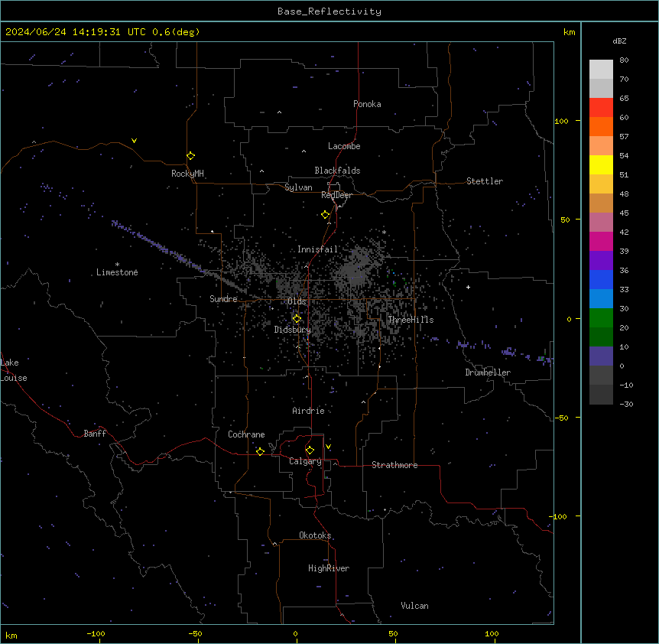Click the dBZ legend heading
659x644 pixels.
(x=619, y=41)
